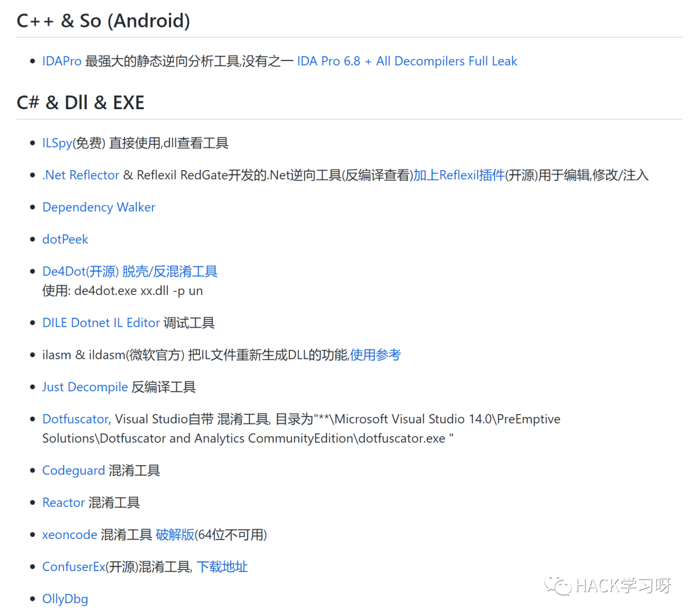Open the ConfuserEx link
694x616 pixels.
(x=74, y=567)
